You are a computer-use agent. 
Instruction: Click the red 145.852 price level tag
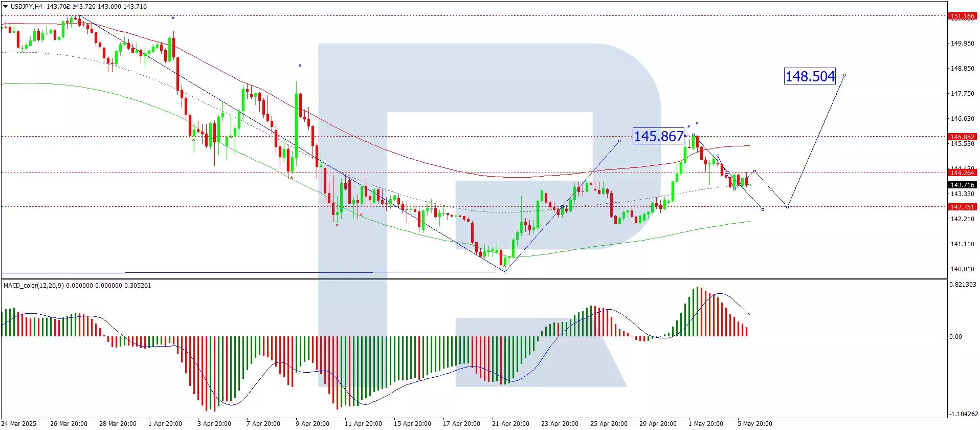[962, 137]
